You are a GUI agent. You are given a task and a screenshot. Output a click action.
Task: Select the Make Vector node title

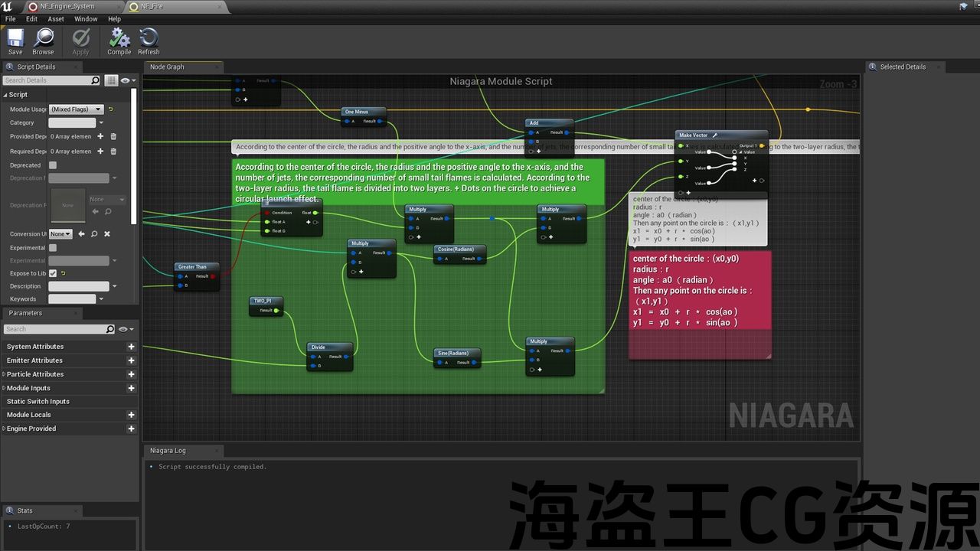[x=694, y=135]
